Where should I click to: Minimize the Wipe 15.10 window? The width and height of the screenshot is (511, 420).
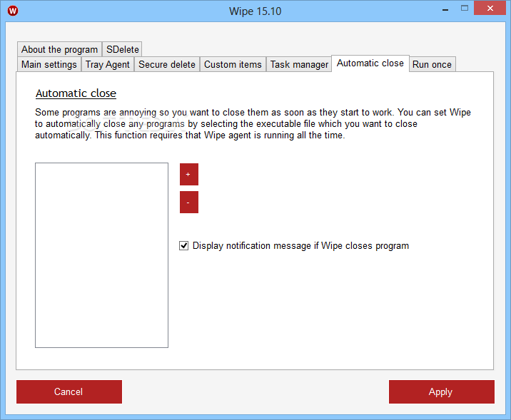445,9
